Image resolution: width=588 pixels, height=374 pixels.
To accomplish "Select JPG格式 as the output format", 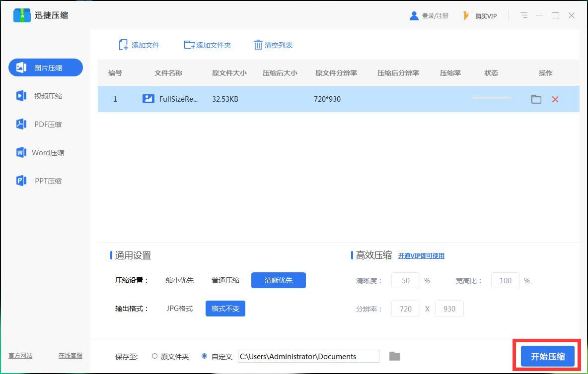I will pyautogui.click(x=179, y=309).
